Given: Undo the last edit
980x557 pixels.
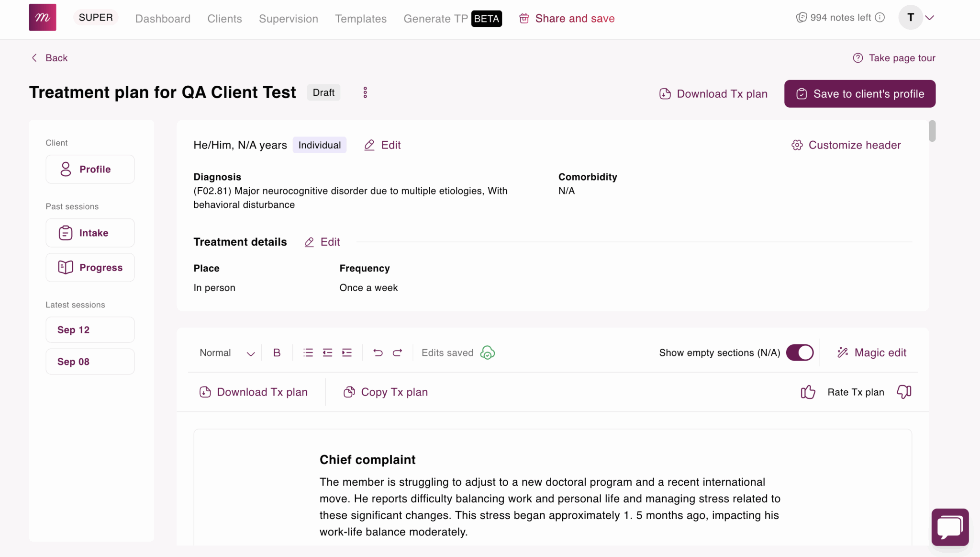Looking at the screenshot, I should (377, 352).
